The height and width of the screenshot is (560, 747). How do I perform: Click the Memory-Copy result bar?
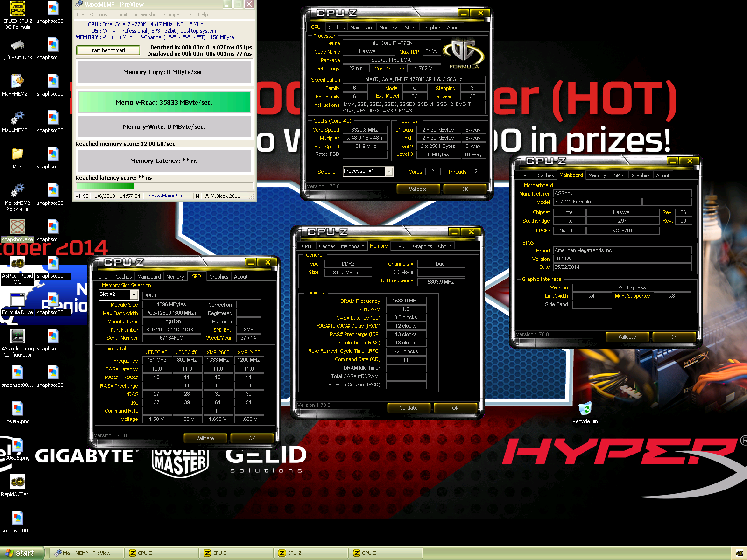click(164, 72)
